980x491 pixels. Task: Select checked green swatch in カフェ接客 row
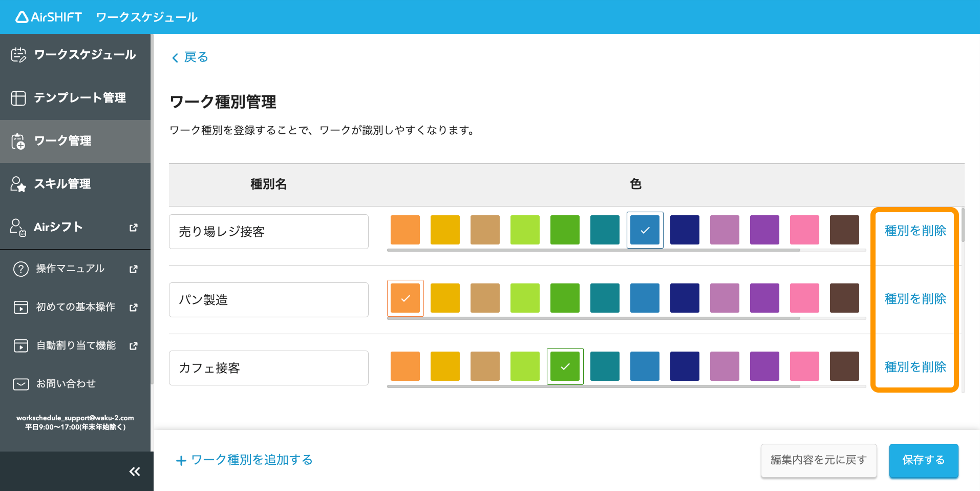565,366
